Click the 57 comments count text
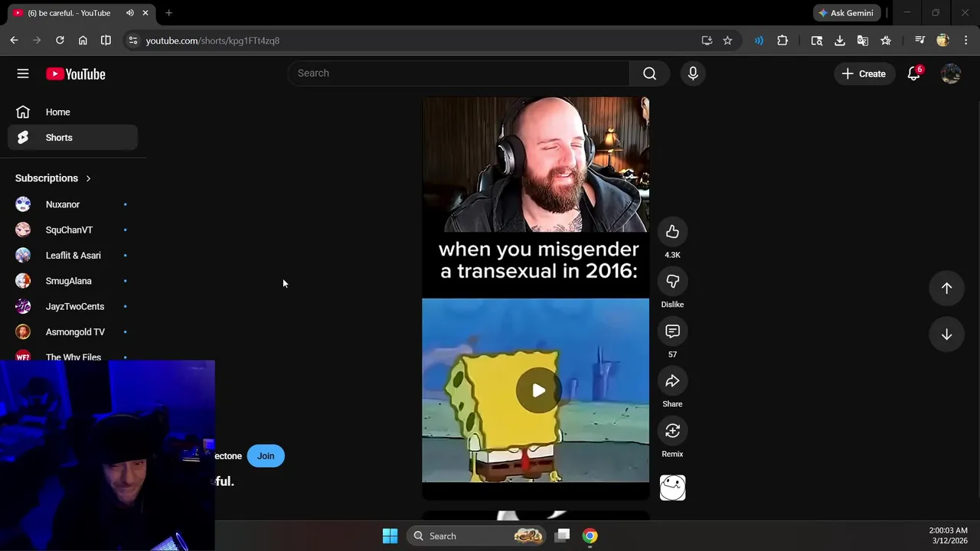The width and height of the screenshot is (980, 551). [x=672, y=354]
